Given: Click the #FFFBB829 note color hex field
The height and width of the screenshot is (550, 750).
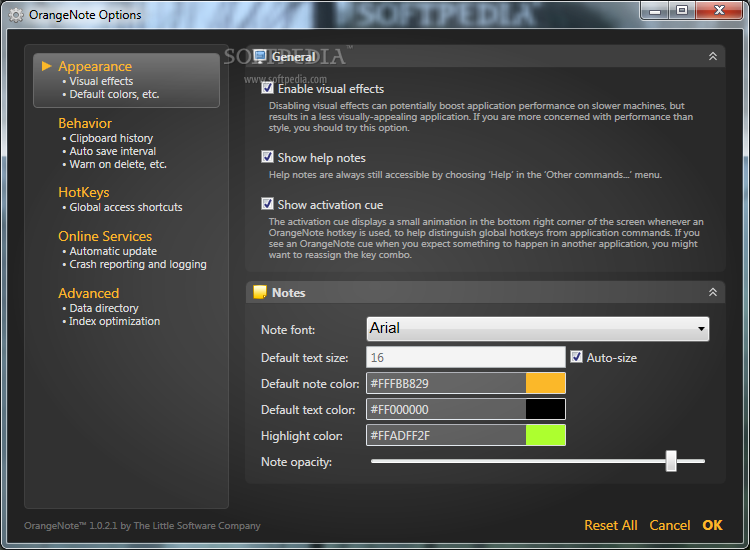Looking at the screenshot, I should (x=446, y=383).
